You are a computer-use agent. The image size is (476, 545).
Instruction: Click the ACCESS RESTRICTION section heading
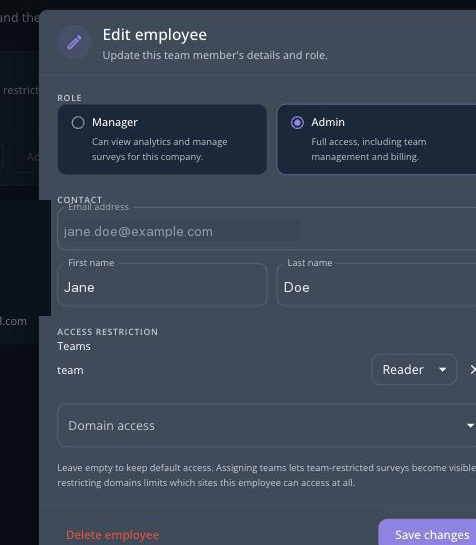point(107,332)
